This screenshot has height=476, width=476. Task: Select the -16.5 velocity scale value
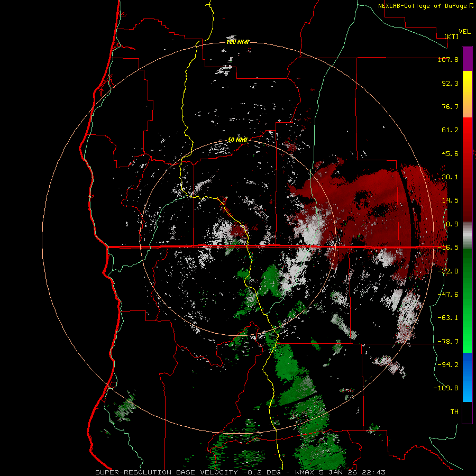[x=448, y=248]
